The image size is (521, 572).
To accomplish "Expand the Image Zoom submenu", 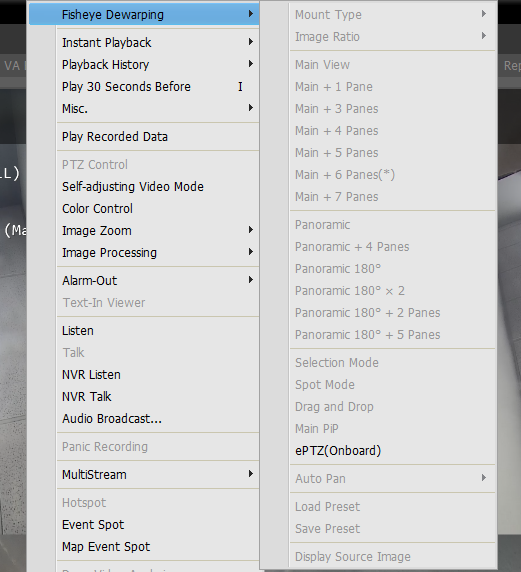I will (x=158, y=231).
